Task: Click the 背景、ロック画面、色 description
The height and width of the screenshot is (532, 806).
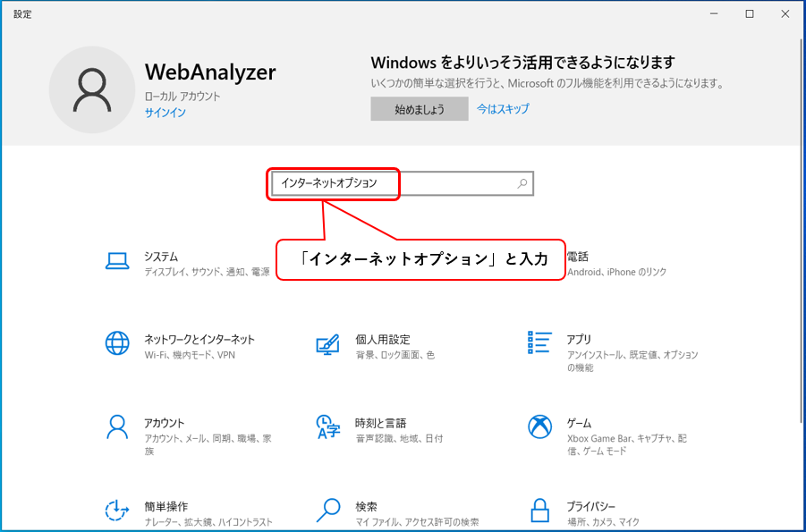Action: (x=395, y=355)
